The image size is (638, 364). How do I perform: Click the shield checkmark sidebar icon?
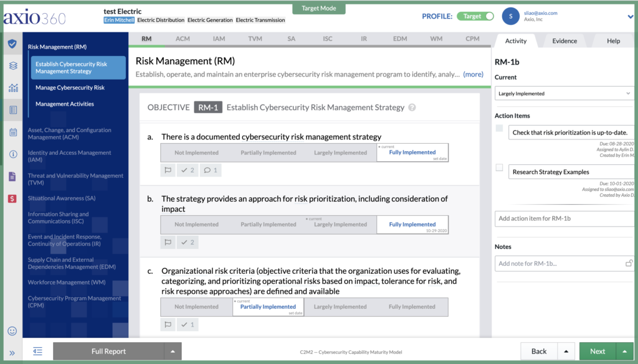coord(12,44)
